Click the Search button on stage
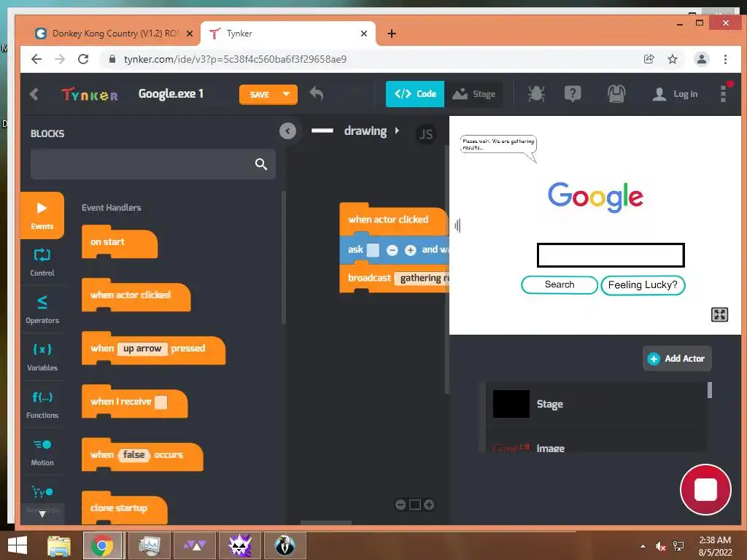The image size is (747, 560). (560, 285)
